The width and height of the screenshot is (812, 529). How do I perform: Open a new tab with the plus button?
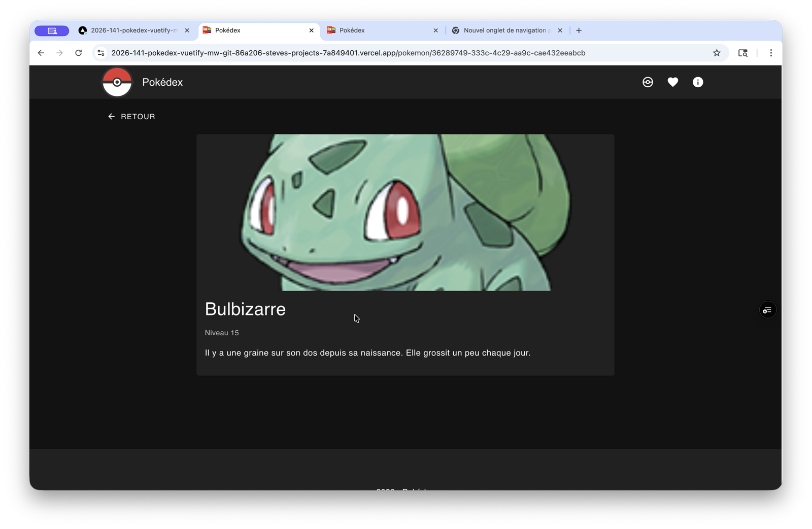tap(579, 30)
